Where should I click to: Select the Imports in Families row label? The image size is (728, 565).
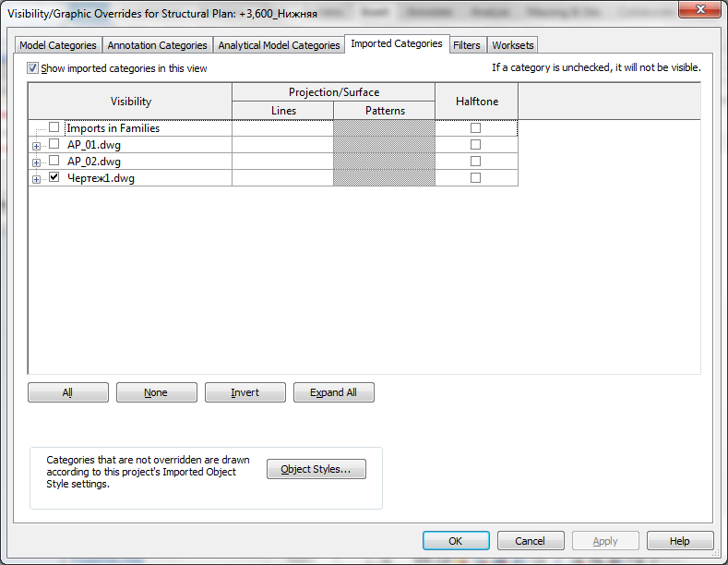113,128
